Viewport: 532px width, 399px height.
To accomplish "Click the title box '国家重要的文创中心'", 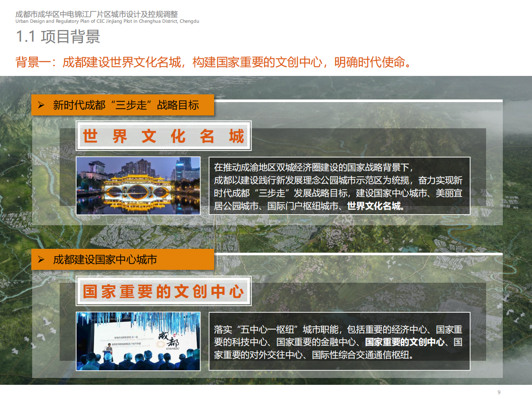I will tap(164, 292).
